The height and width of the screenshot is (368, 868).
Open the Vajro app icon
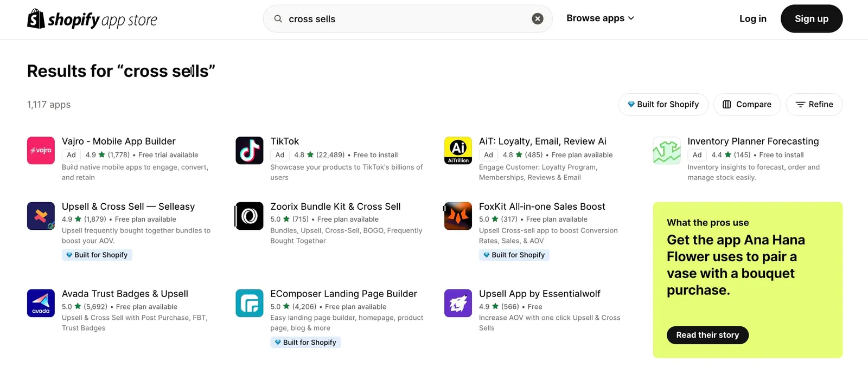[41, 151]
